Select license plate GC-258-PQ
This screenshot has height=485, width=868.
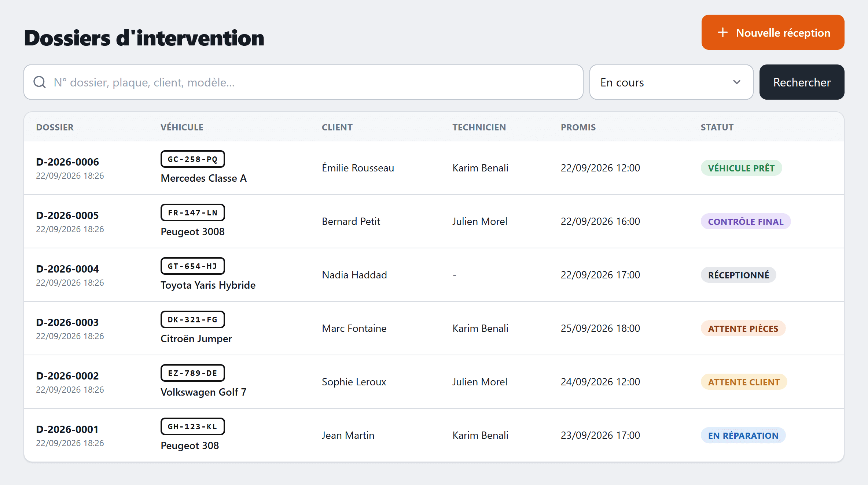coord(193,159)
